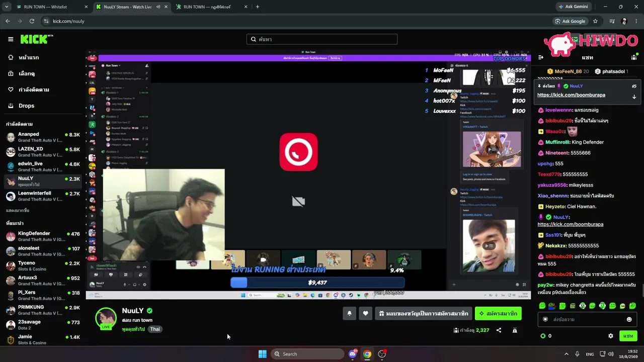Open the chat viewers list icon

634,57
